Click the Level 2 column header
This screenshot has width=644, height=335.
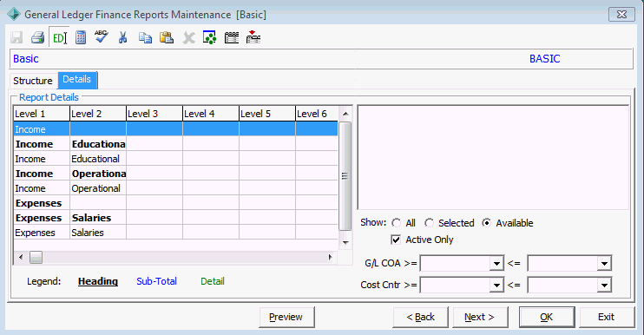click(98, 114)
